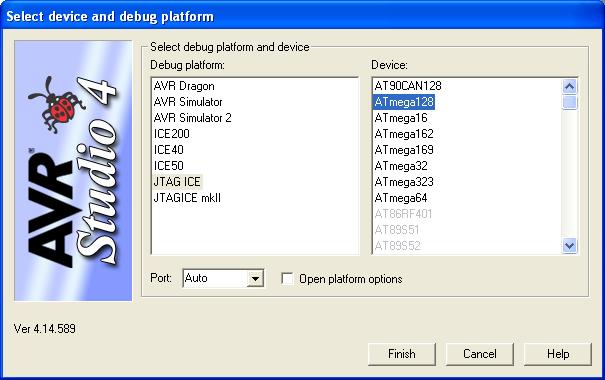
Task: Select ATmega16 device
Action: click(401, 118)
